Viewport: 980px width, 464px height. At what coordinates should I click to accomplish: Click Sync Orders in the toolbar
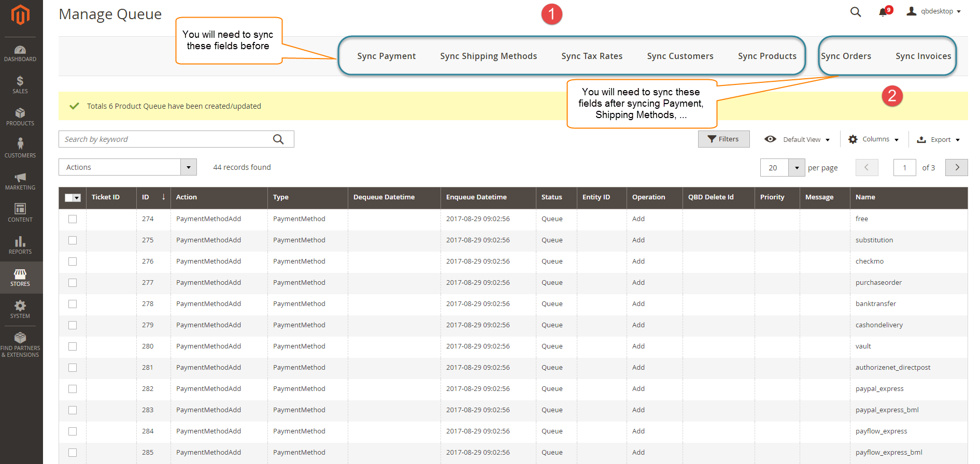(x=846, y=56)
